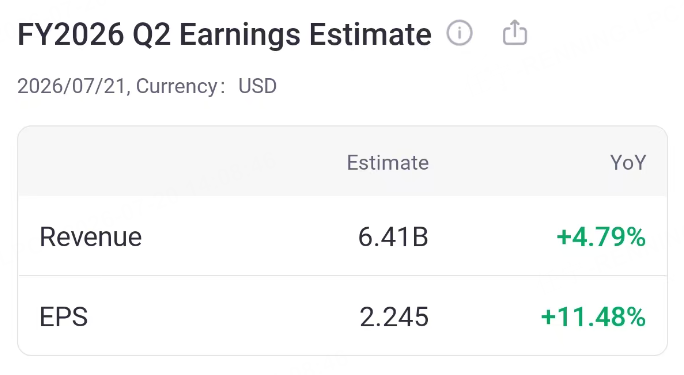Click the info icon beside Earnings Estimate
The image size is (684, 375).
point(459,33)
